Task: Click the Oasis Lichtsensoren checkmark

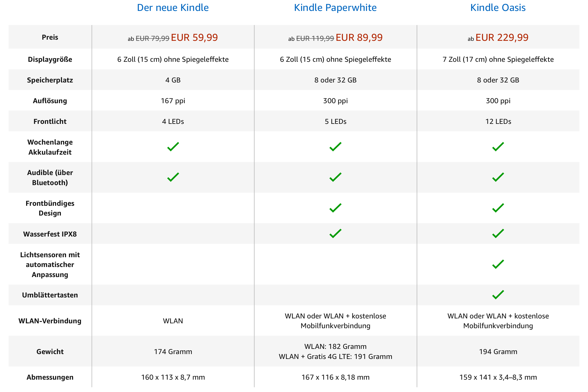Action: pos(498,264)
